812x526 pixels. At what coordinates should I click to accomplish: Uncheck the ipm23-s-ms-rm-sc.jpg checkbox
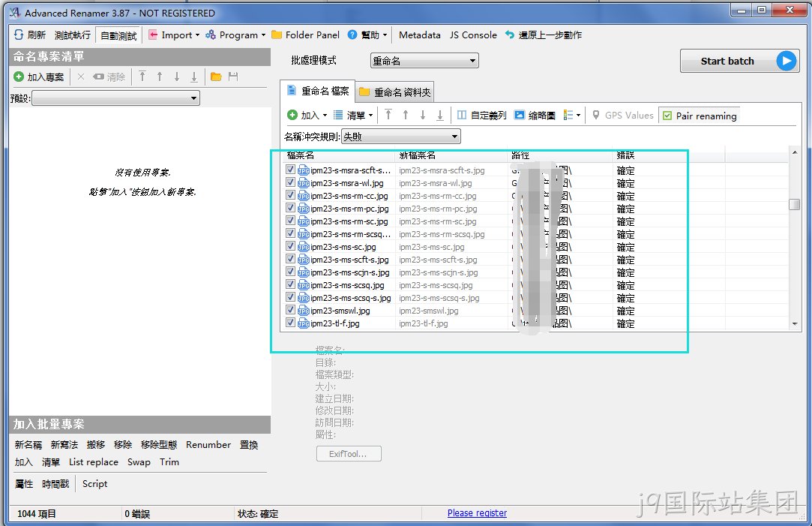pyautogui.click(x=290, y=221)
